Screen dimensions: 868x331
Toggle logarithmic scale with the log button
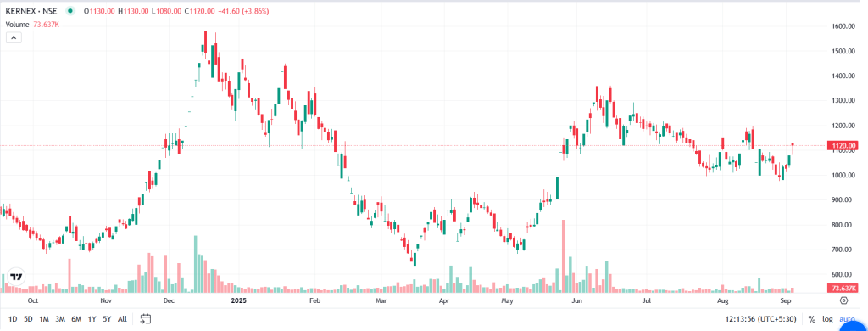coord(827,319)
